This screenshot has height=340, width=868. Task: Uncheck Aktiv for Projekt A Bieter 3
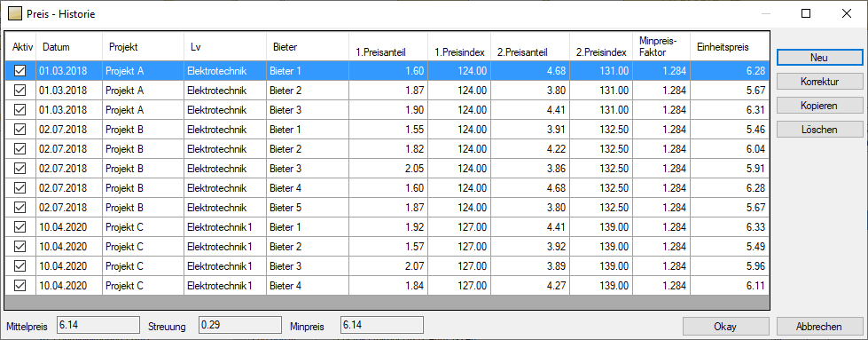[20, 110]
